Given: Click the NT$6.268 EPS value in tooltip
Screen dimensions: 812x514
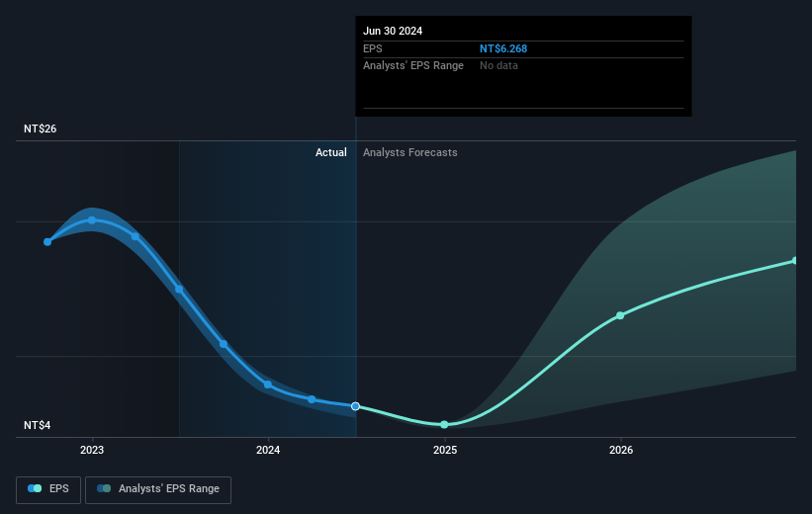Looking at the screenshot, I should pyautogui.click(x=503, y=48).
